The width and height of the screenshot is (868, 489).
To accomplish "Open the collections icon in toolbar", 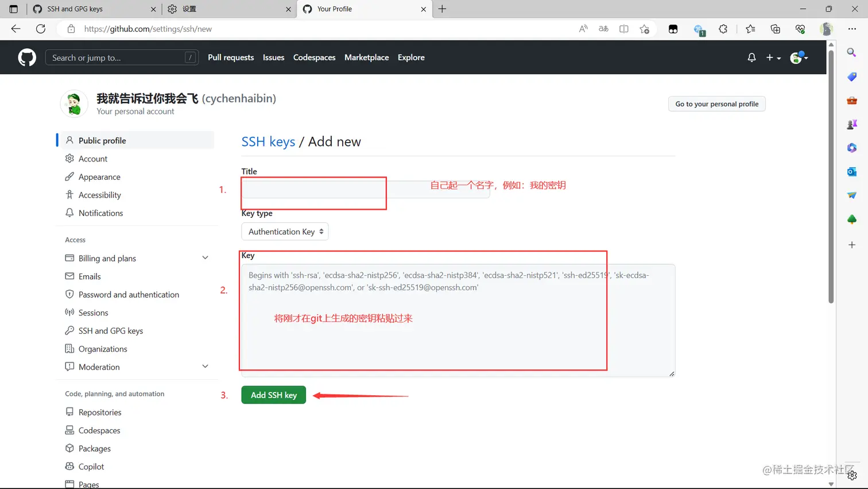I will click(x=775, y=29).
